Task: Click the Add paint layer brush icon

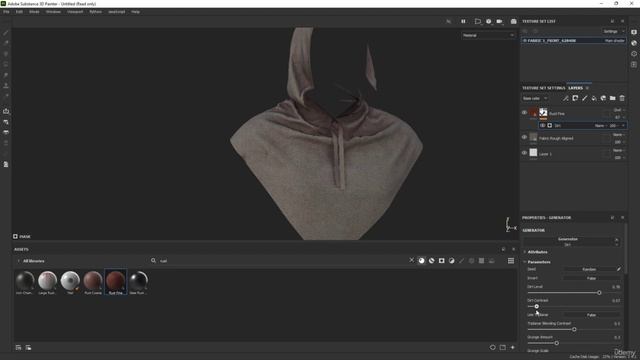Action: [x=584, y=98]
